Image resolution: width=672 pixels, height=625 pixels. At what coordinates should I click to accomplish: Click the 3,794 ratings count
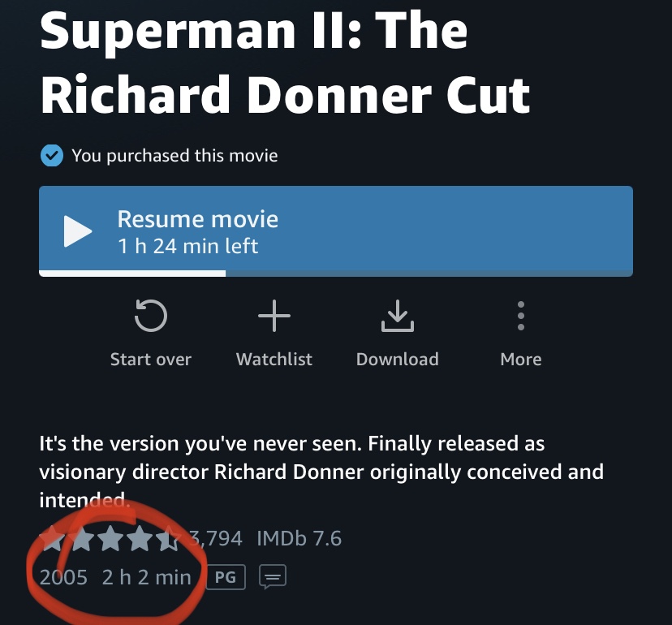tap(215, 538)
